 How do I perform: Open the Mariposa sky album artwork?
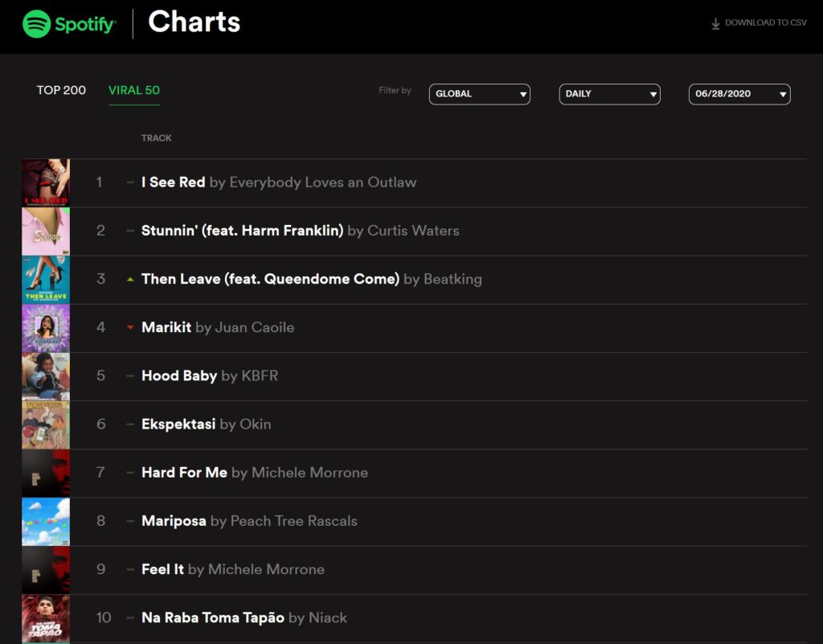pos(46,522)
